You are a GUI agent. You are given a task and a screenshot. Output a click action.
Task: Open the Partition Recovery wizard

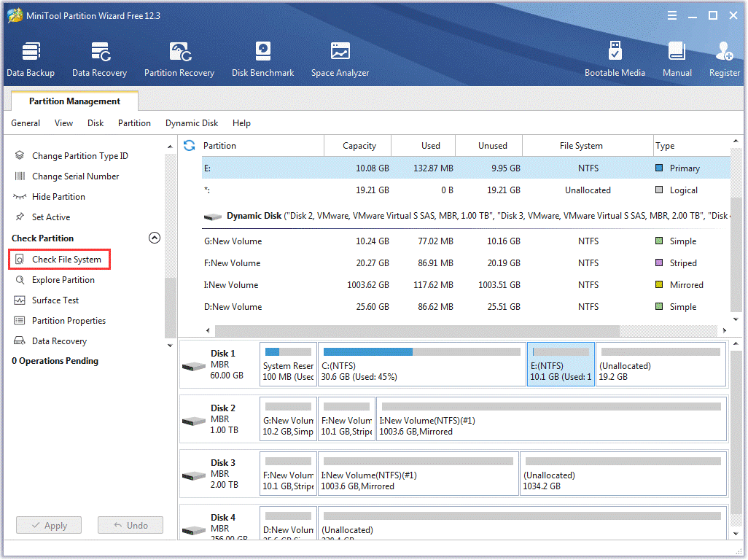click(179, 60)
